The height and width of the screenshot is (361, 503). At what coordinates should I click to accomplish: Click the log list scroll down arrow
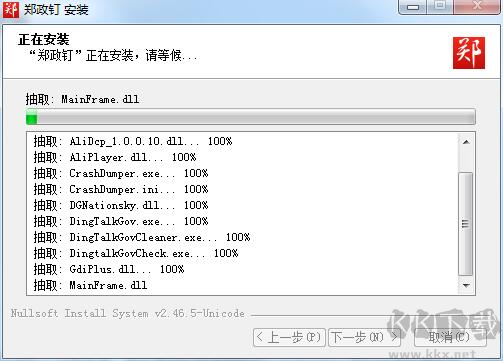point(466,286)
